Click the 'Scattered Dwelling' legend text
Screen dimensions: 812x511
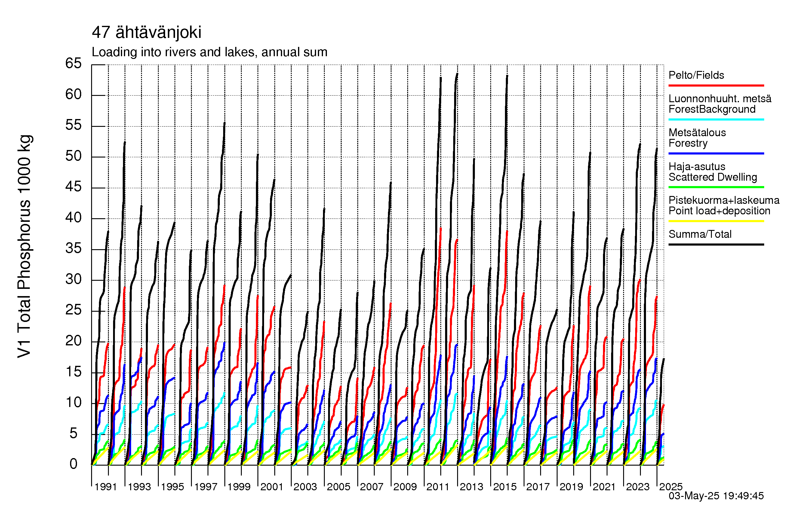tap(713, 177)
